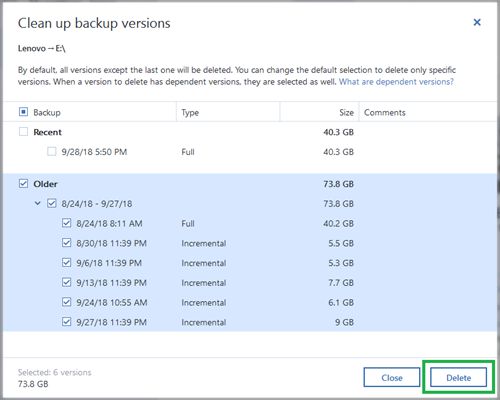
Task: Check the Recent group checkbox
Action: 23,132
